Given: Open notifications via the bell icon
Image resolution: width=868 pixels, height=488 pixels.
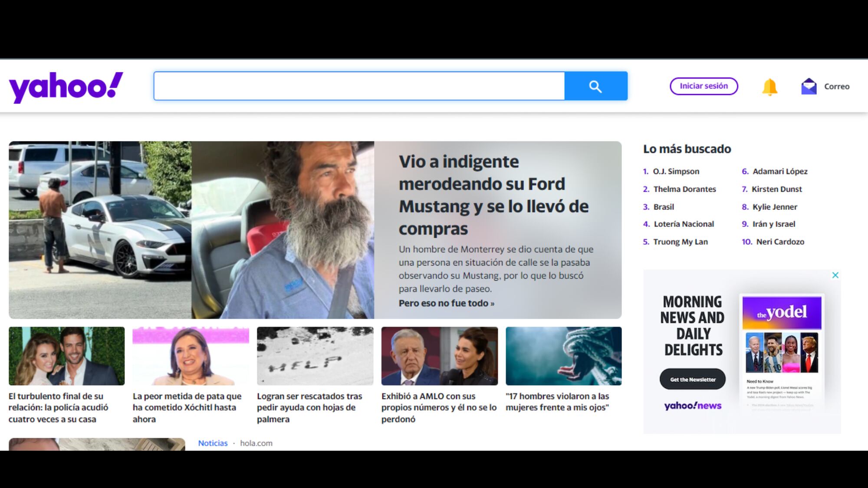Looking at the screenshot, I should coord(769,86).
